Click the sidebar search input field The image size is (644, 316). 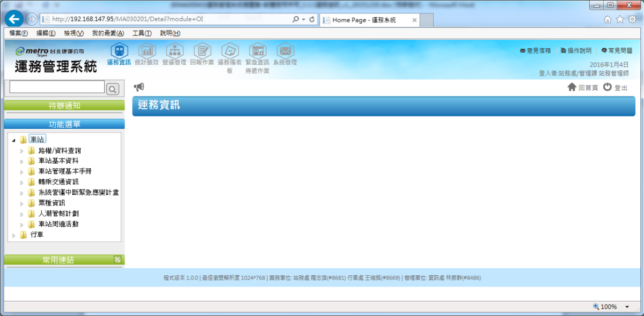pyautogui.click(x=57, y=87)
